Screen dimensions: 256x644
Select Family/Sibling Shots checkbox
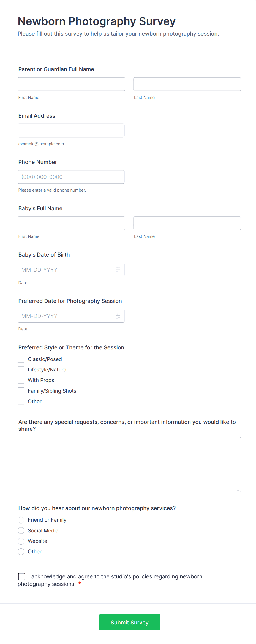coord(21,391)
